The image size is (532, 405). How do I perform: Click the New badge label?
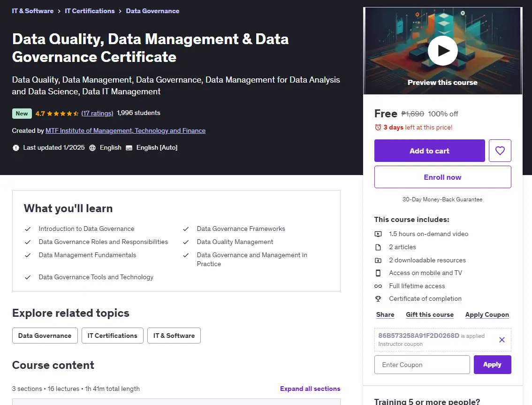22,114
